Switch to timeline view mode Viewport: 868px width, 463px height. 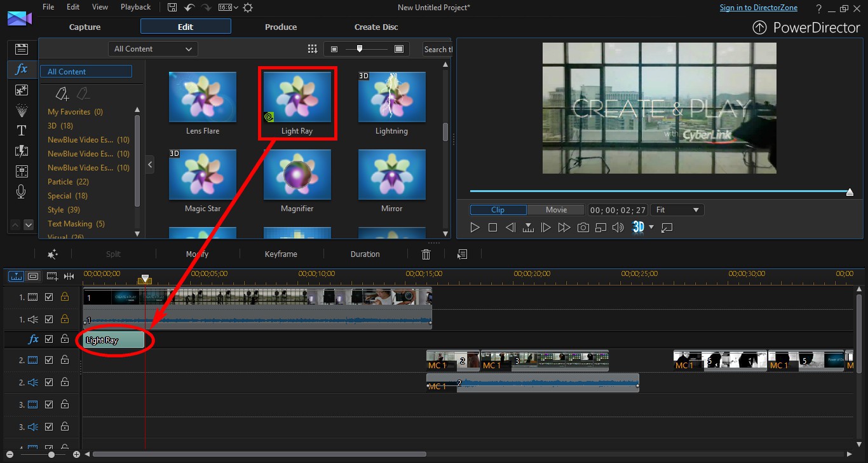pyautogui.click(x=16, y=276)
